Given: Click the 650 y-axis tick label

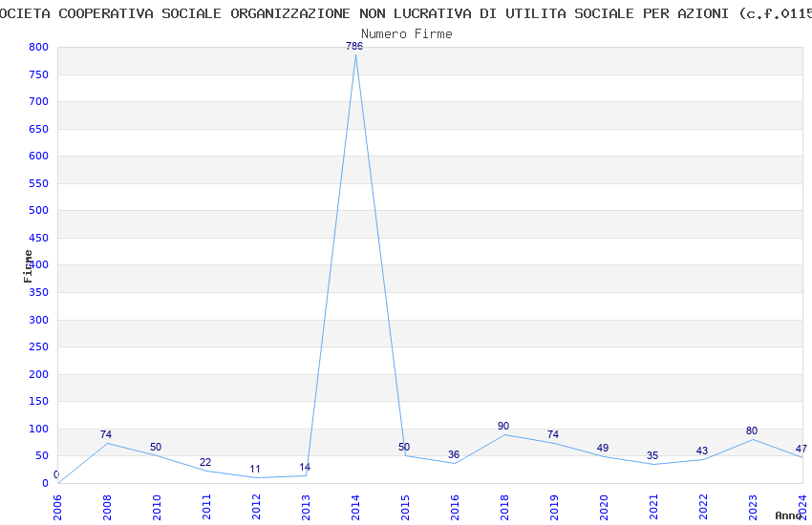Looking at the screenshot, I should click(x=39, y=129).
